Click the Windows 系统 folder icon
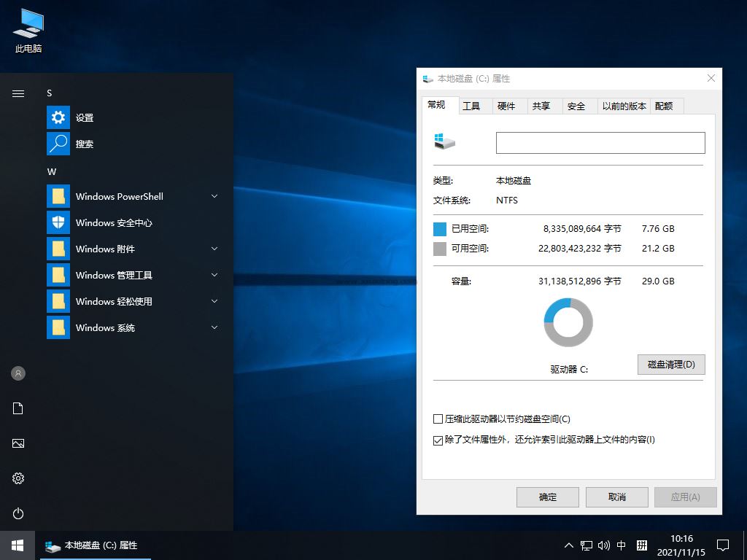This screenshot has height=560, width=747. click(x=58, y=327)
